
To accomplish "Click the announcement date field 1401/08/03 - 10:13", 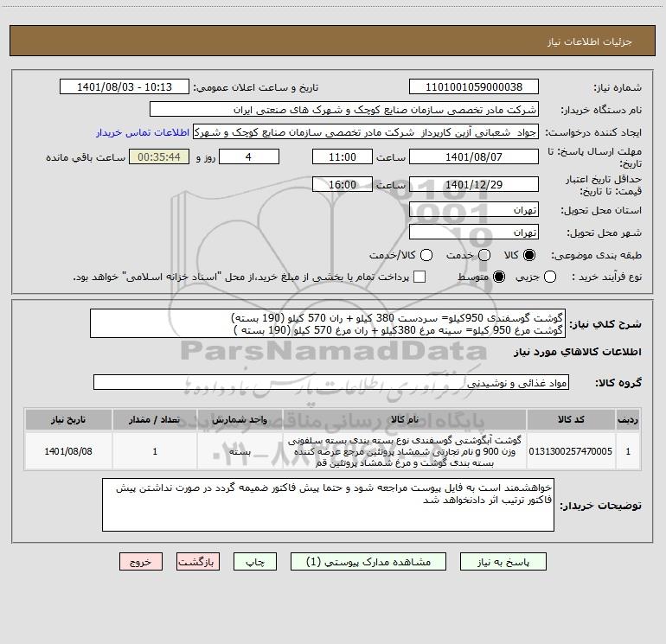I will coord(125,86).
